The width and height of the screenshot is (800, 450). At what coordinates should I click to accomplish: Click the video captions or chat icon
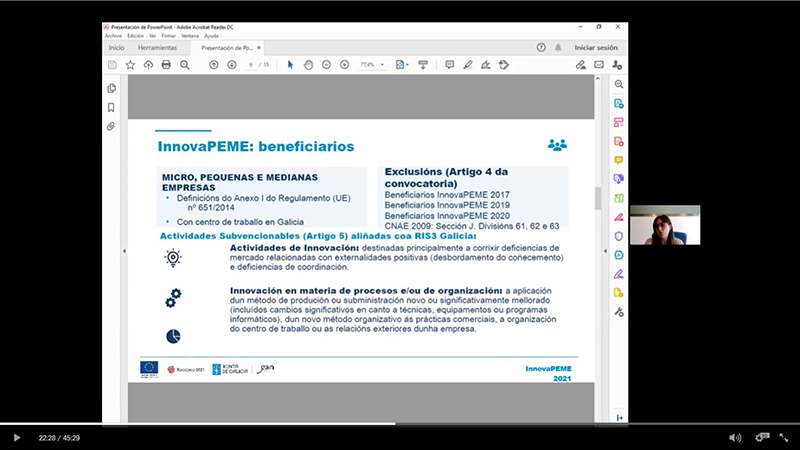[x=762, y=437]
